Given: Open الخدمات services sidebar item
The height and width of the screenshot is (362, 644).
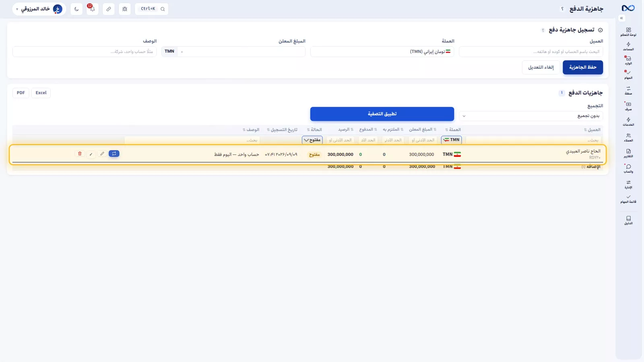Looking at the screenshot, I should (x=628, y=122).
